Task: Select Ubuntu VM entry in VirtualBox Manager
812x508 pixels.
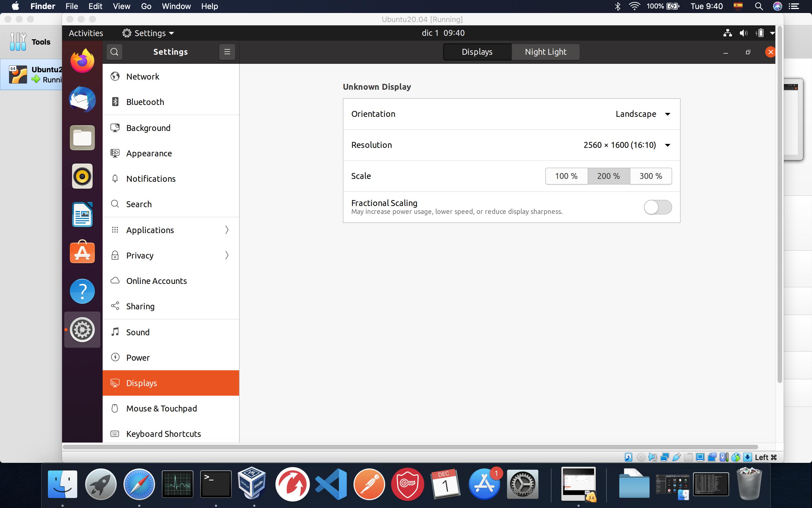Action: [x=31, y=74]
